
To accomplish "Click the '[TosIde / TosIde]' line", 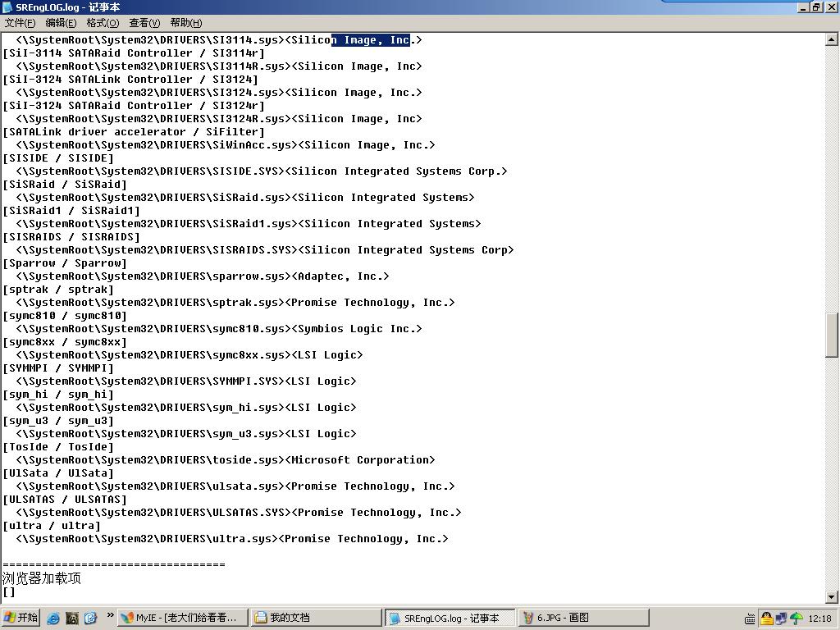I will (58, 447).
